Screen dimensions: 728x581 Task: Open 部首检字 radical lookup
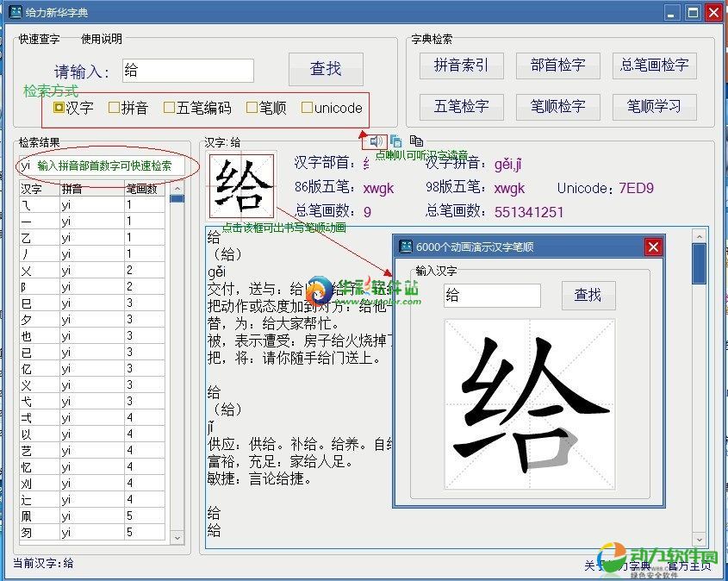click(557, 66)
